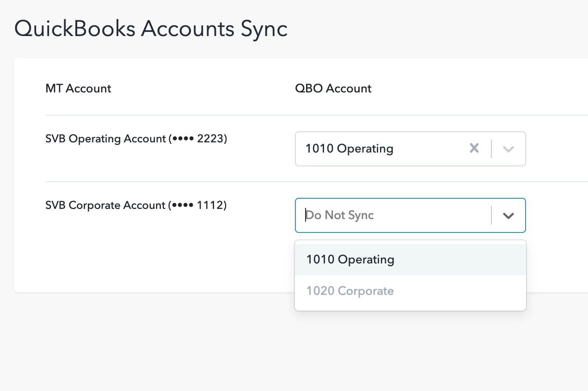Viewport: 588px width, 391px height.
Task: Expand the SVB Operating Account dropdown arrow
Action: [508, 149]
